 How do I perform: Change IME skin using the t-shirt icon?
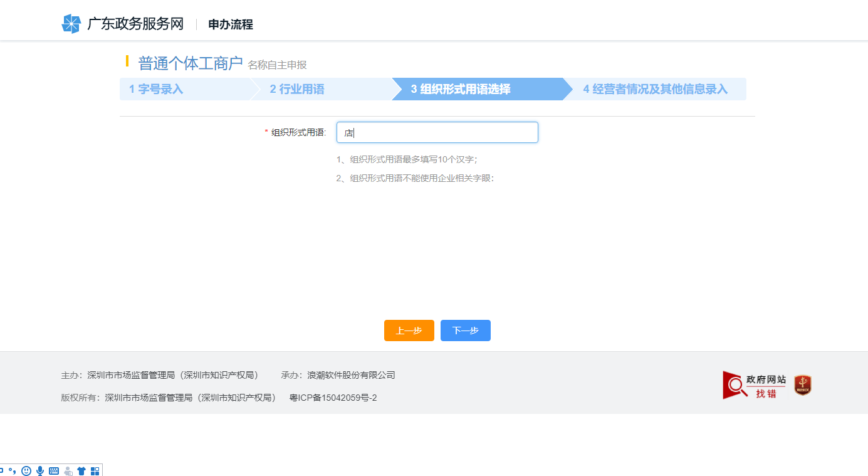coord(81,470)
